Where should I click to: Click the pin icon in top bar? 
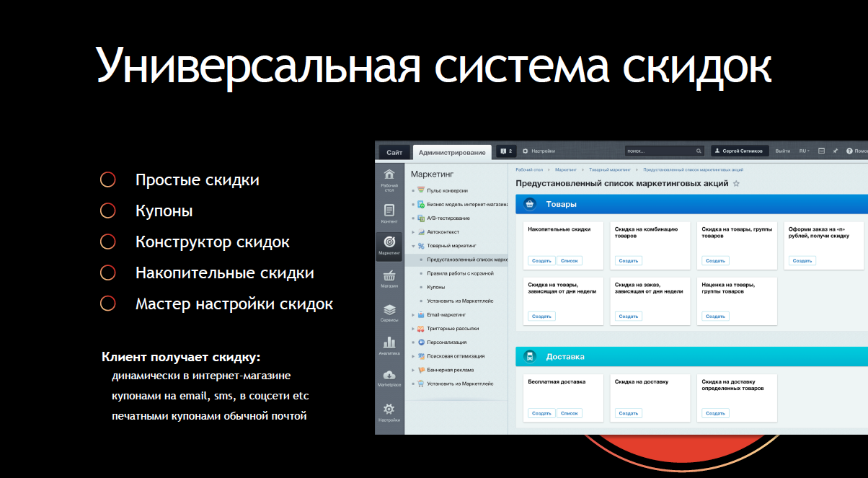[836, 151]
